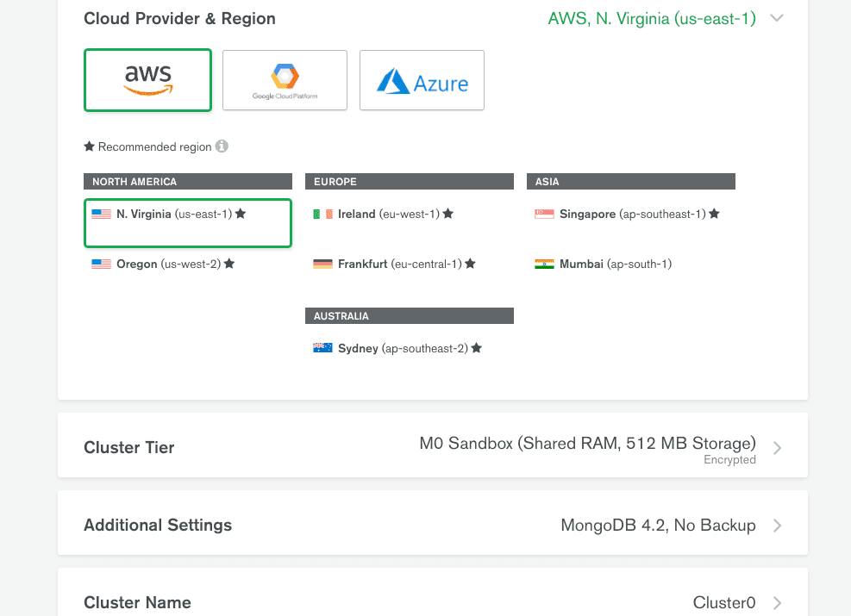The width and height of the screenshot is (851, 616).
Task: Choose Google Cloud Platform provider logo
Action: click(x=285, y=80)
